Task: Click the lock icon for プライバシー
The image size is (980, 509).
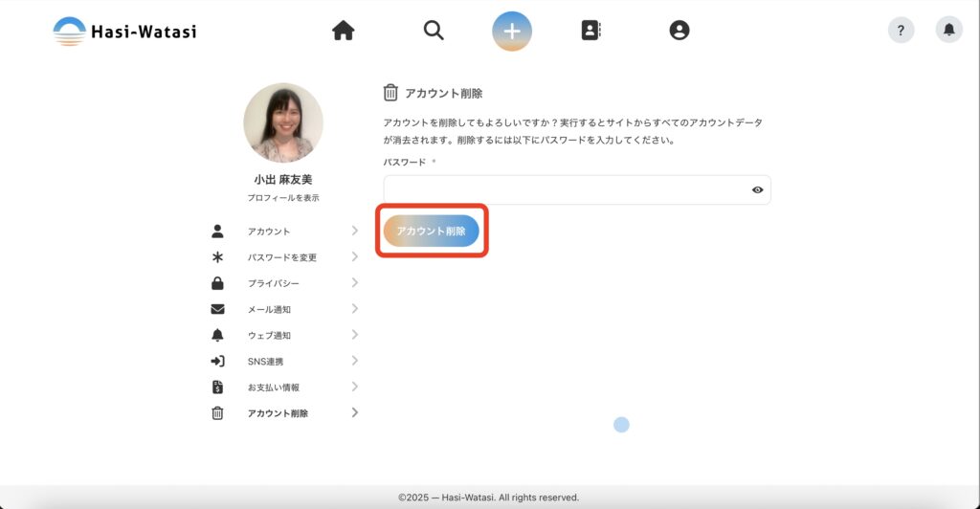Action: click(x=217, y=283)
